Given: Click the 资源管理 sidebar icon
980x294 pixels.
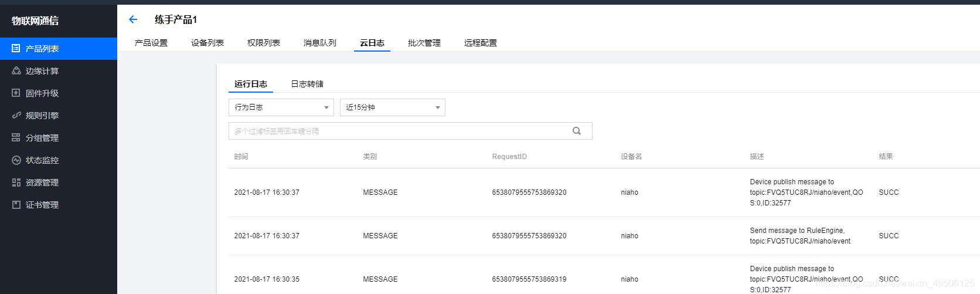Looking at the screenshot, I should (x=16, y=183).
